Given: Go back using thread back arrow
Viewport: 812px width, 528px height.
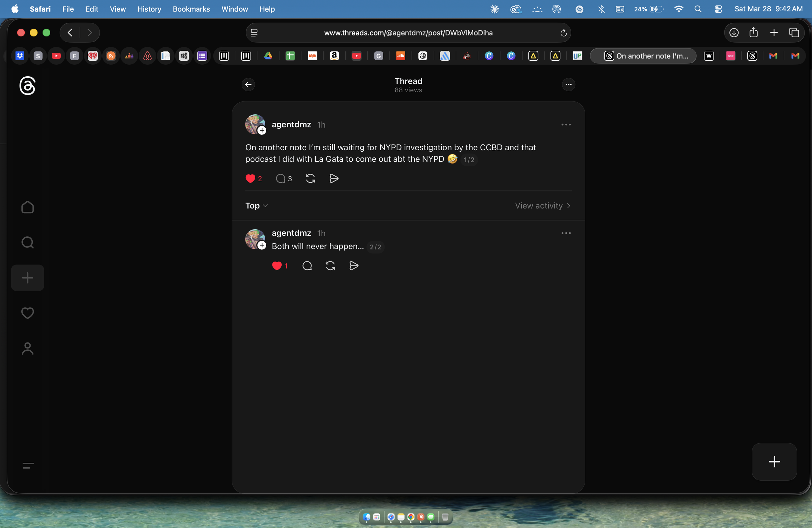Looking at the screenshot, I should pos(248,84).
